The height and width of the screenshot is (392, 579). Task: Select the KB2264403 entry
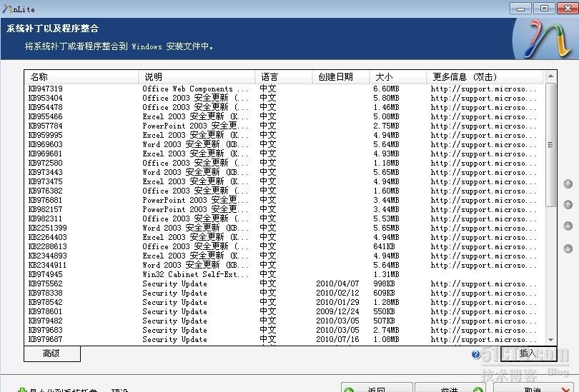coord(284,237)
